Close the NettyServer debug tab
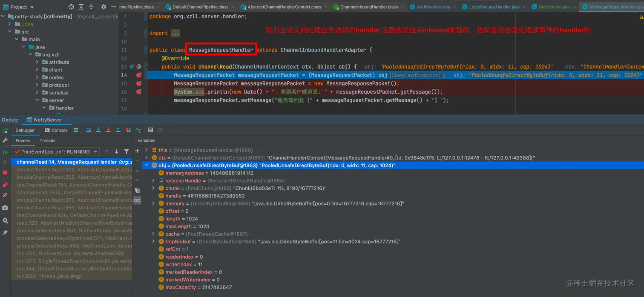The width and height of the screenshot is (644, 297). click(68, 120)
